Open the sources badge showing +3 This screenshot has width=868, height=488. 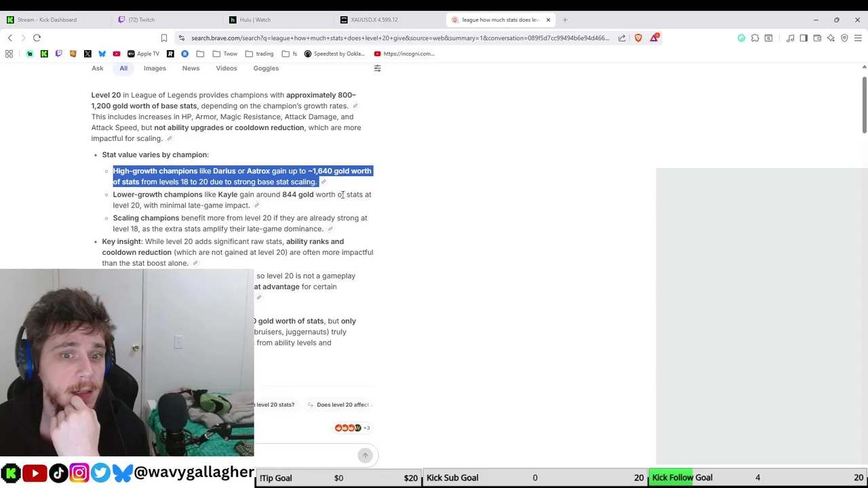click(x=352, y=428)
